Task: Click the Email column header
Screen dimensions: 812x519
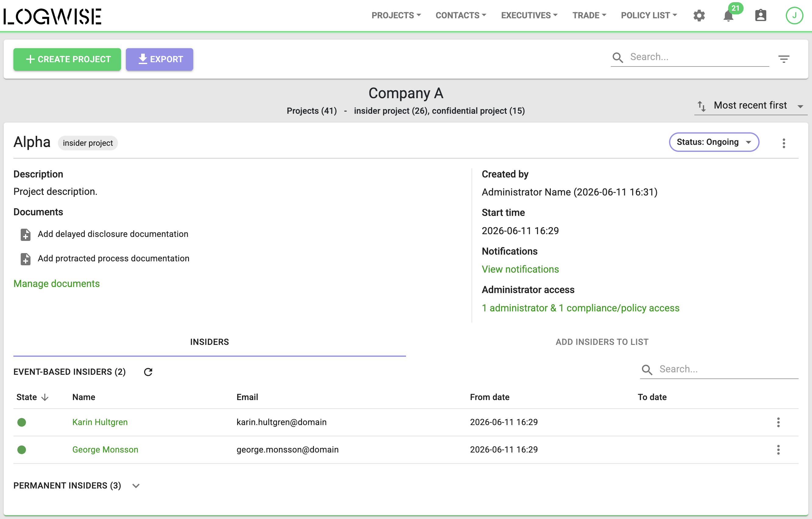Action: pos(247,398)
